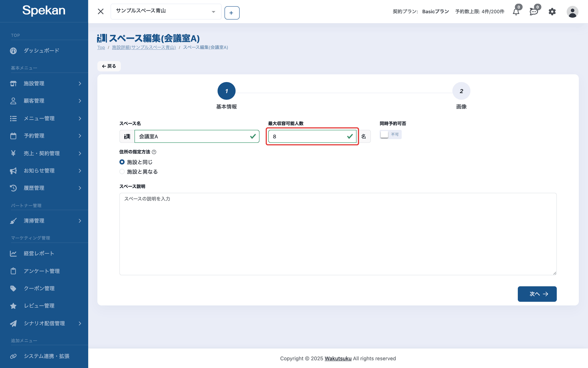Click the help icon next to 住所の指定方法
Viewport: 588px width, 368px height.
[154, 152]
